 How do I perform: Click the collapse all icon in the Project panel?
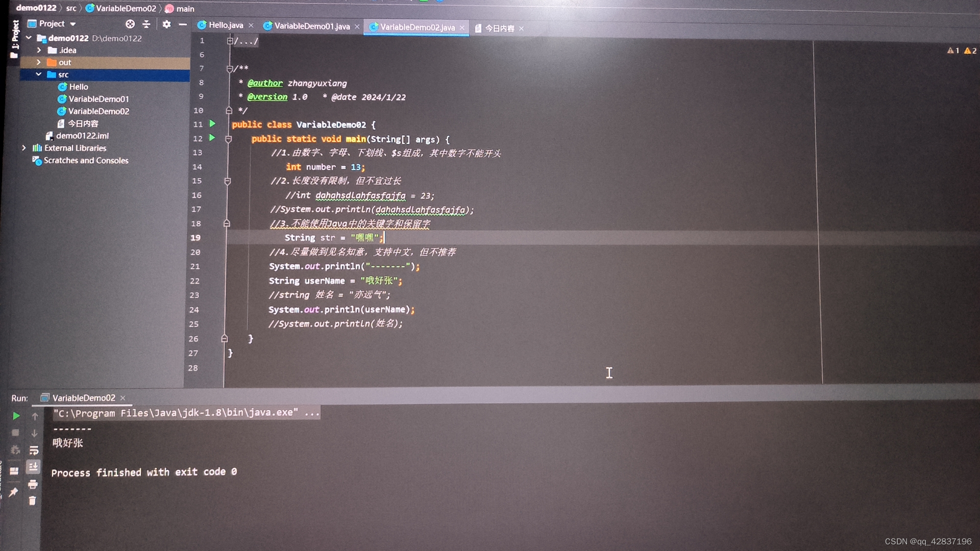(146, 24)
